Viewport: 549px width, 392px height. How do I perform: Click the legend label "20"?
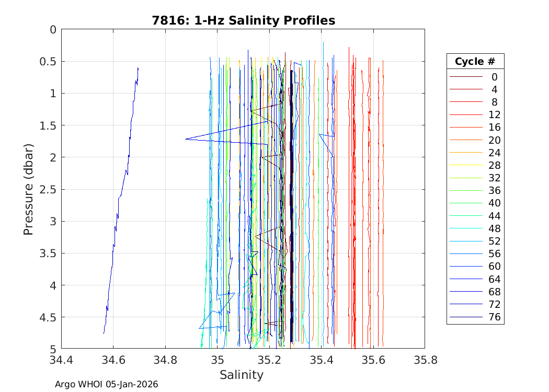point(494,140)
